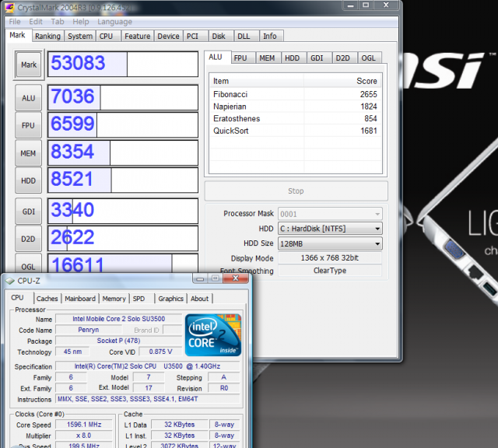Open the Edit menu
This screenshot has height=448, width=498.
36,22
